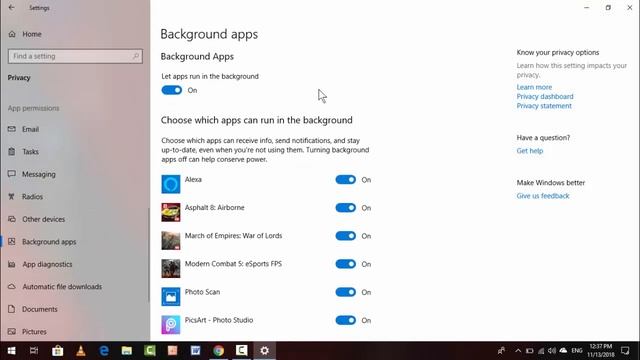640x360 pixels.
Task: Click the sidebar scrollbar
Action: (149, 255)
